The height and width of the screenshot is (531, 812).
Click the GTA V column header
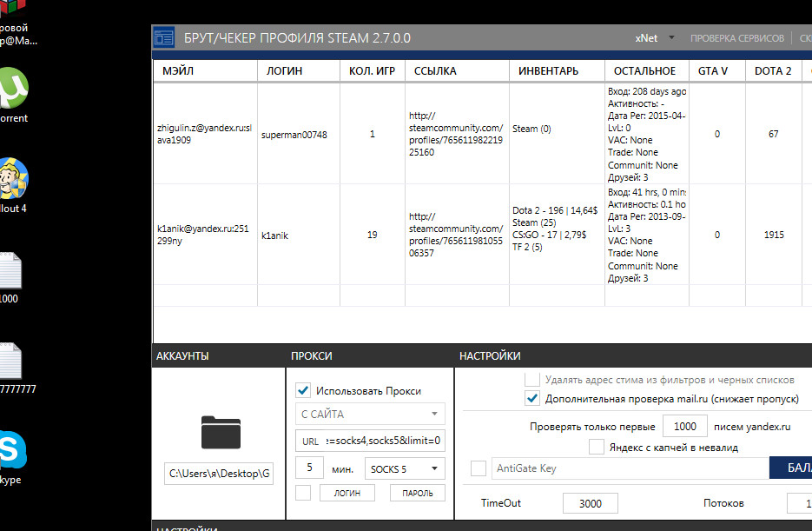pos(716,71)
